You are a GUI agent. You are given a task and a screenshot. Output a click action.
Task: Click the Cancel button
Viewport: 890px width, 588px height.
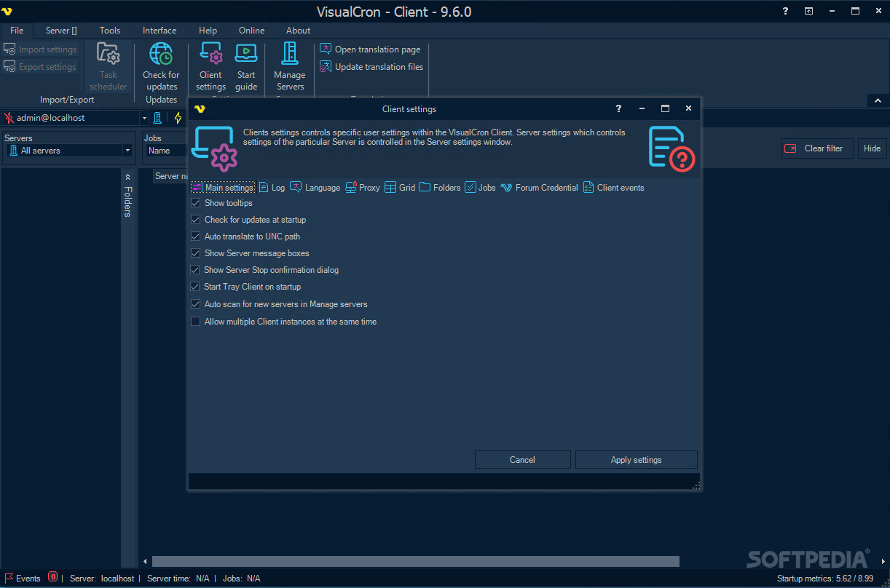(x=523, y=460)
